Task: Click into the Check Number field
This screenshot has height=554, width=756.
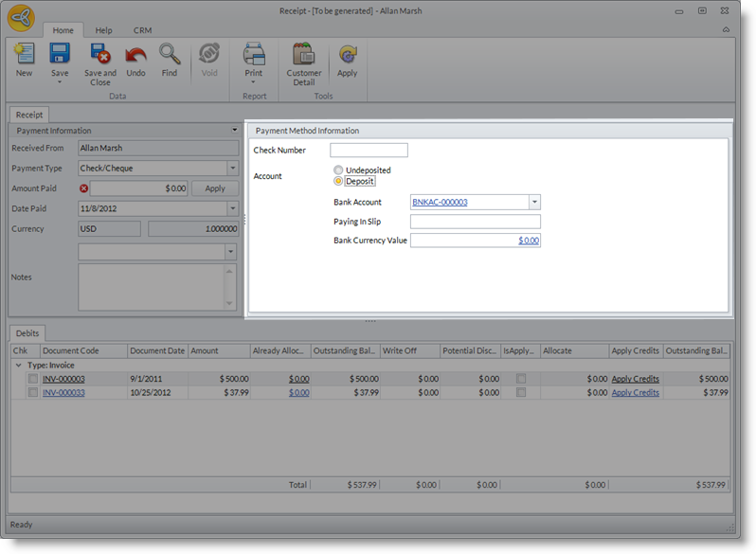Action: [369, 151]
